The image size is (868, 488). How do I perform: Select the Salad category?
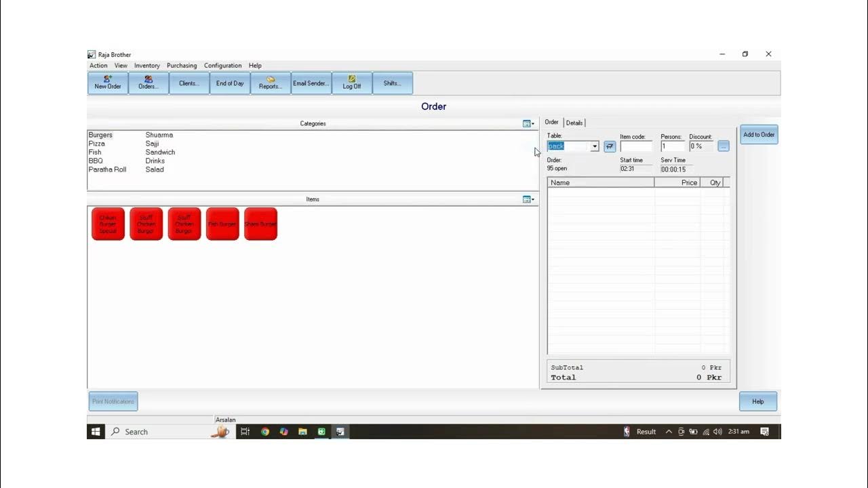point(155,169)
